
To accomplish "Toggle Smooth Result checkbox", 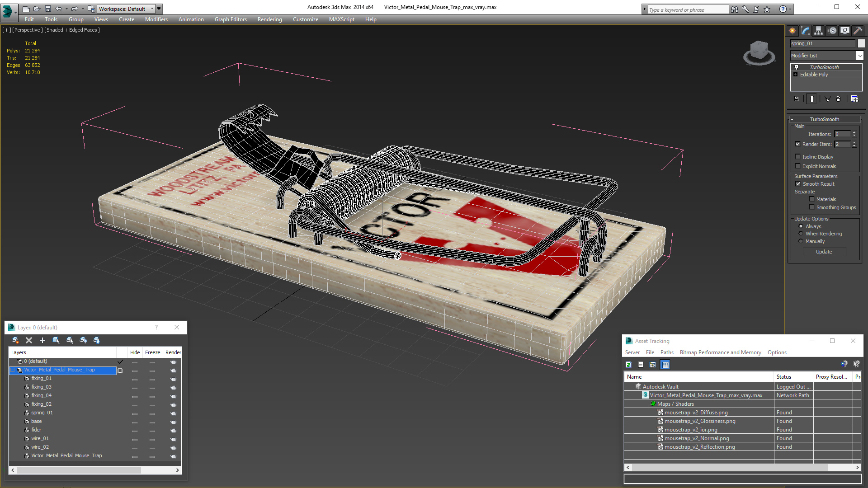I will pos(798,184).
